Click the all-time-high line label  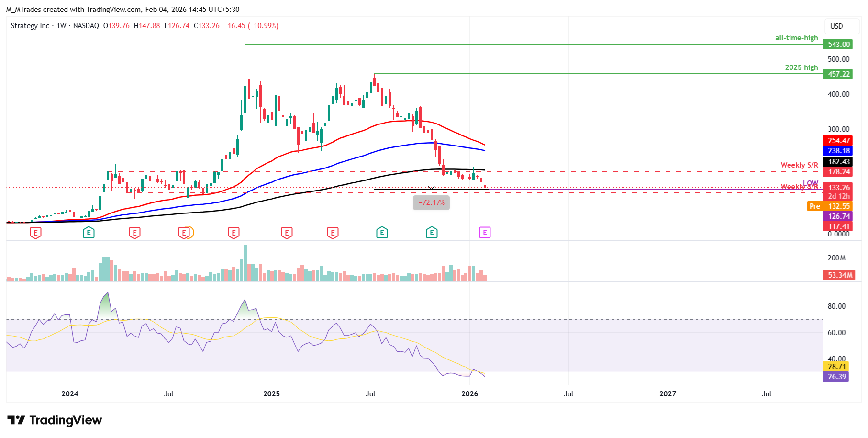[796, 38]
